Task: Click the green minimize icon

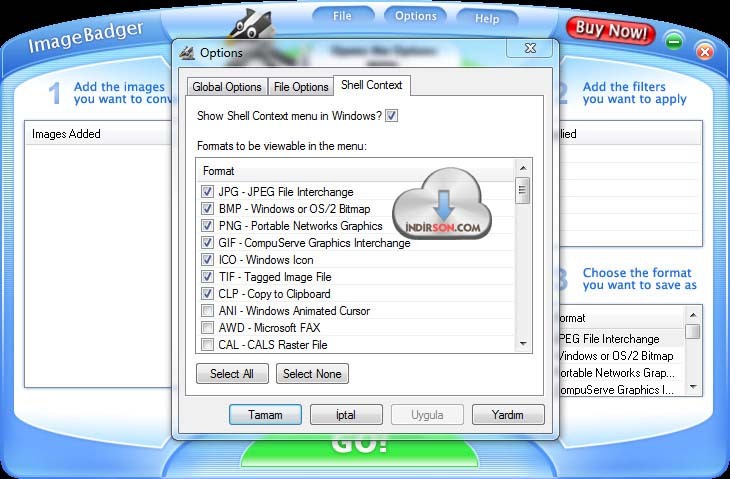Action: click(x=674, y=41)
